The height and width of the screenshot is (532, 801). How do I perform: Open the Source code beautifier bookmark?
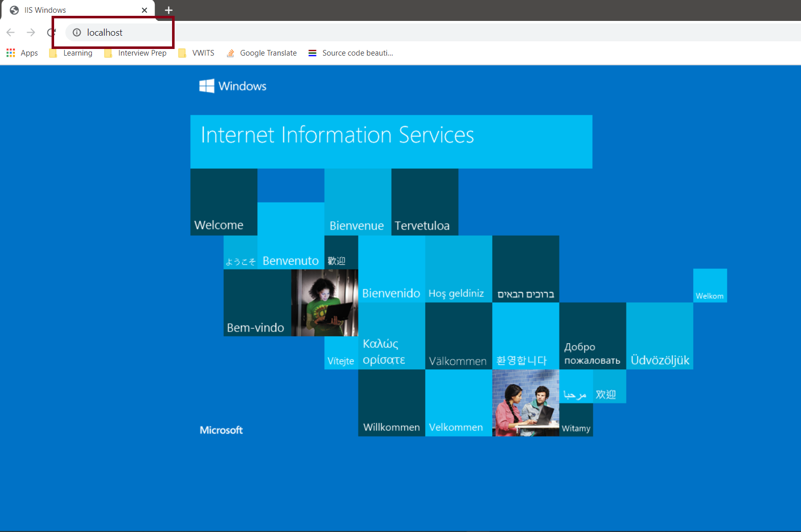coord(351,53)
